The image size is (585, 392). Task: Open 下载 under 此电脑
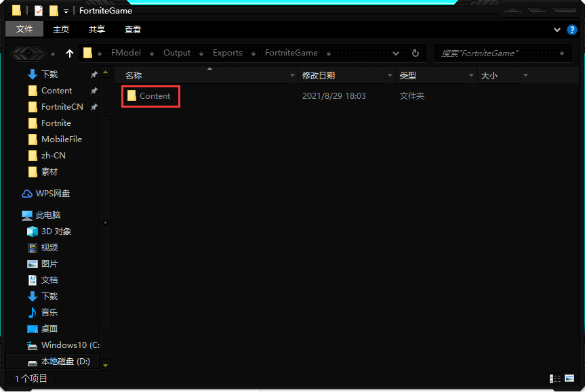[x=49, y=297]
